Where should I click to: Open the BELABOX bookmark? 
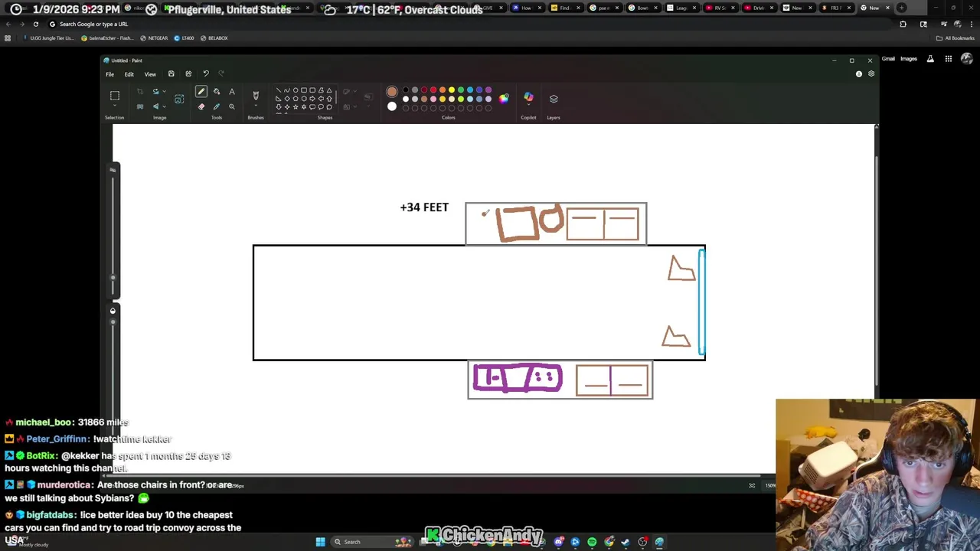[214, 37]
